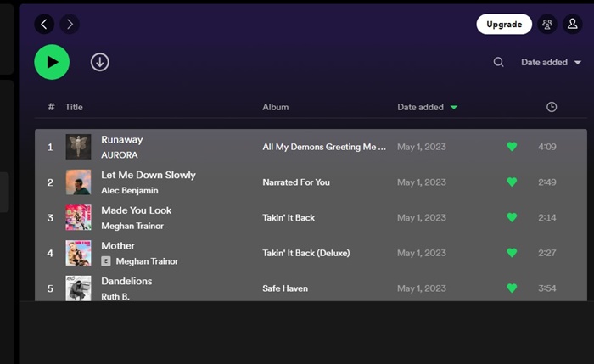Image resolution: width=594 pixels, height=364 pixels.
Task: Toggle the heart for Let Me Down Slowly
Action: [512, 182]
